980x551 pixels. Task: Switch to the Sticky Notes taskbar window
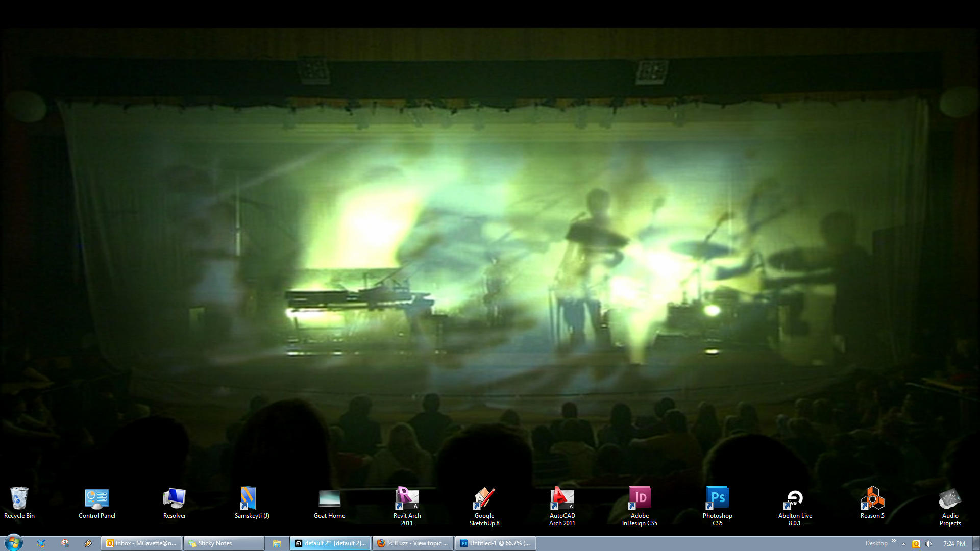tap(224, 543)
